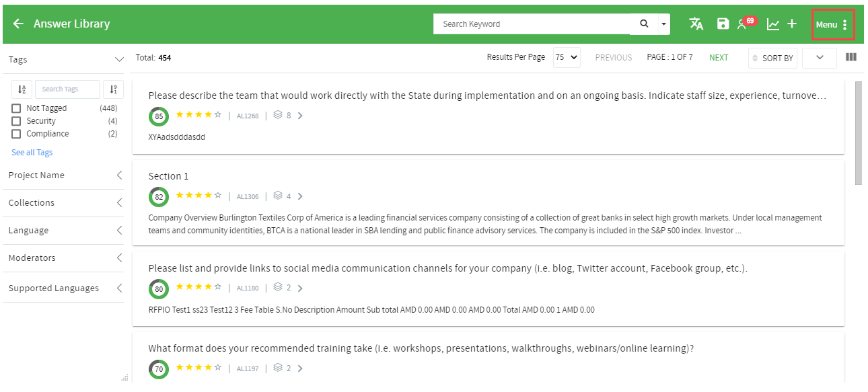
Task: Sort tags alphabetically with the A-Z icon
Action: click(x=22, y=89)
